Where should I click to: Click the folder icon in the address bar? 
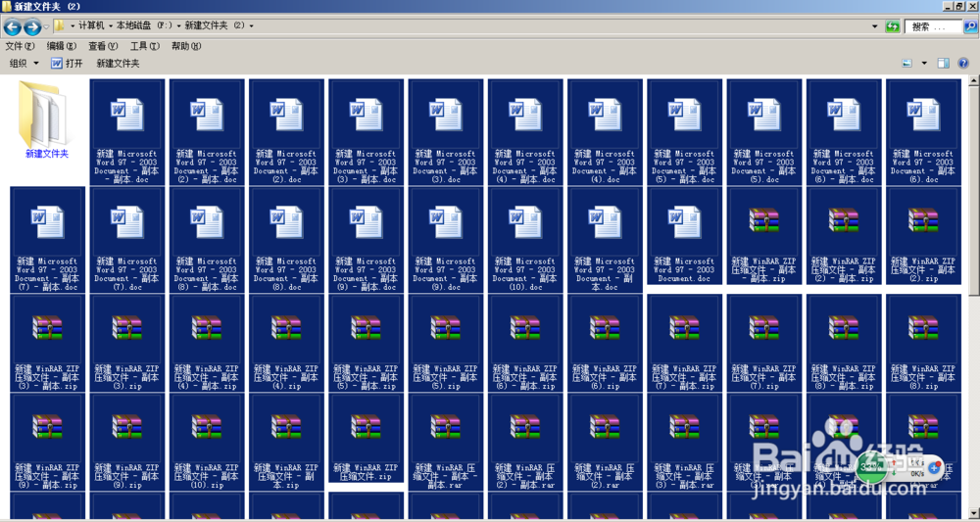tap(60, 25)
